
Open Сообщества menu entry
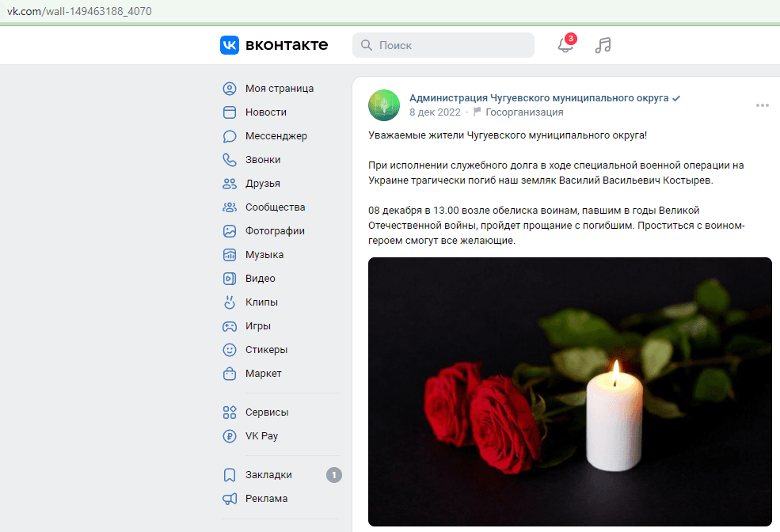point(275,207)
